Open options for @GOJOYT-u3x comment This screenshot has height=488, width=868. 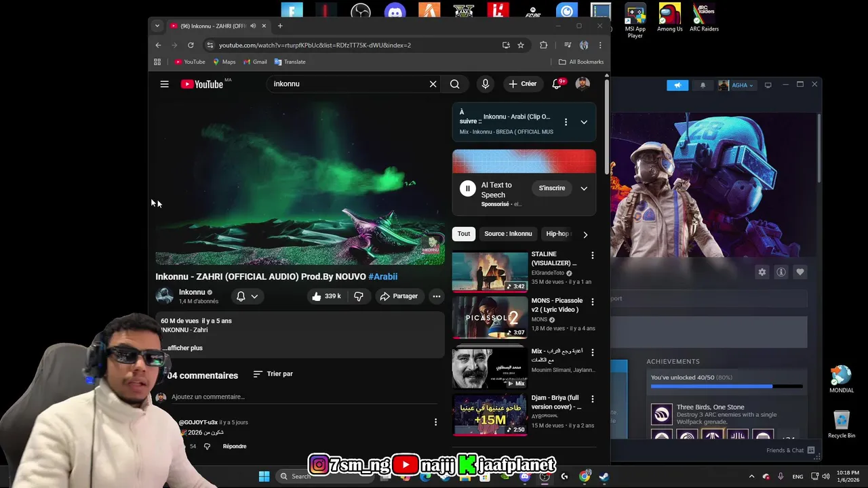[435, 422]
